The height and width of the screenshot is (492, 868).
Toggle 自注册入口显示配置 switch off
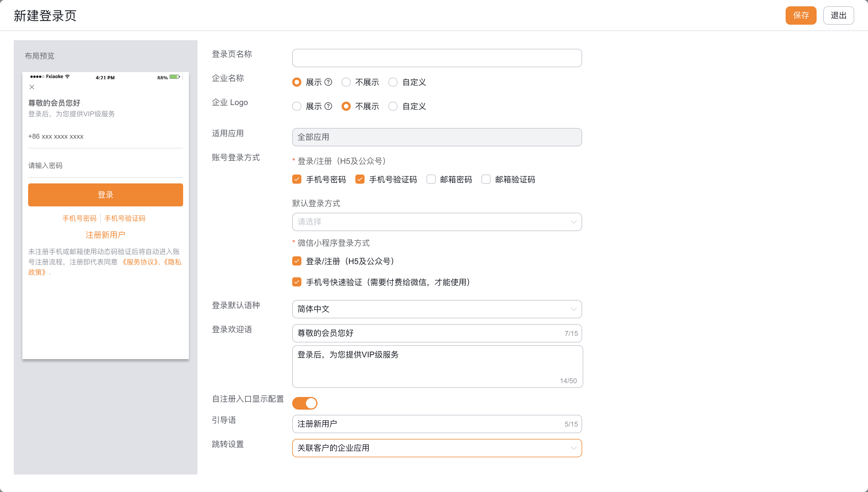click(x=305, y=403)
